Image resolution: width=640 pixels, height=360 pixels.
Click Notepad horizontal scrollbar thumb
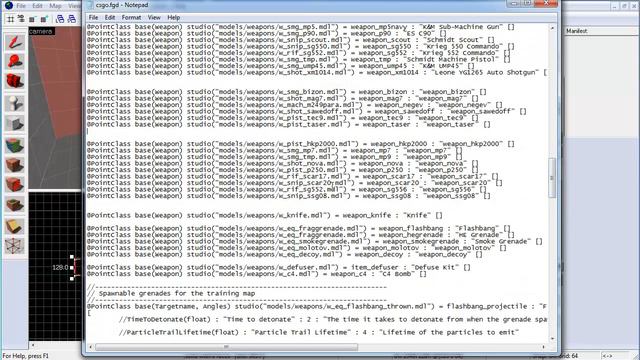pos(226,347)
